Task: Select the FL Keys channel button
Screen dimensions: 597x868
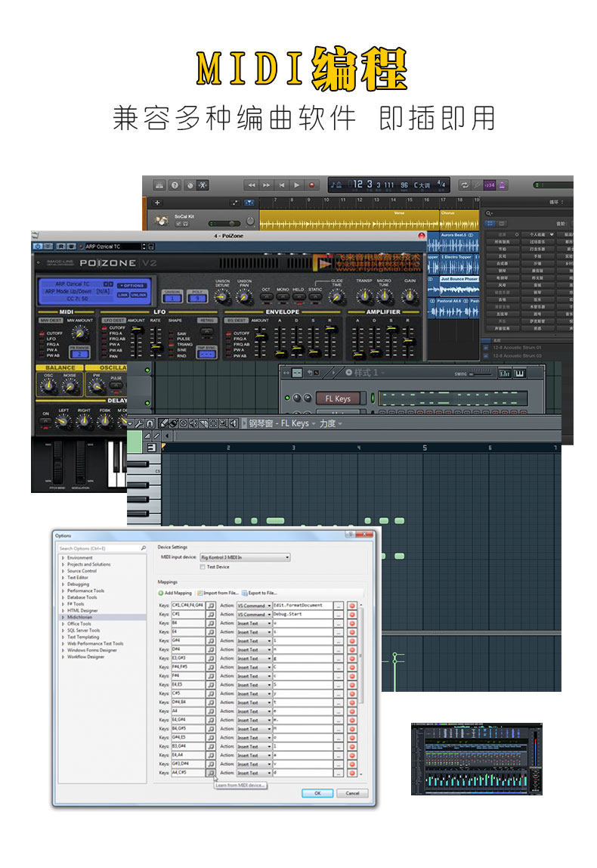Action: (x=338, y=398)
